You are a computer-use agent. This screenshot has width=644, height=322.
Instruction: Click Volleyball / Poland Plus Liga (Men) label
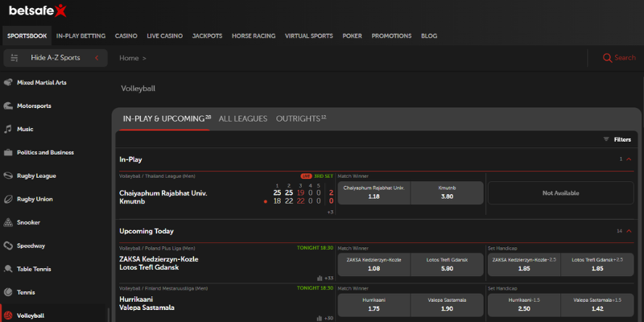(x=157, y=248)
